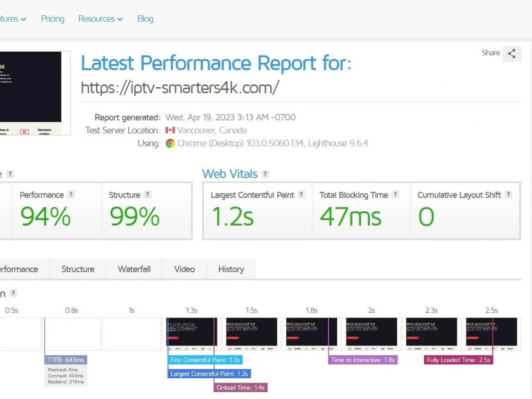Expand the Resources dropdown menu

pos(101,19)
